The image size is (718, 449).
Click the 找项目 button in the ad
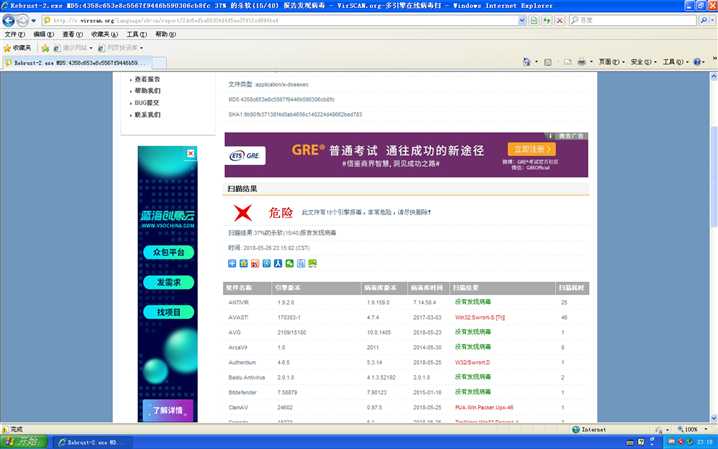tap(169, 312)
